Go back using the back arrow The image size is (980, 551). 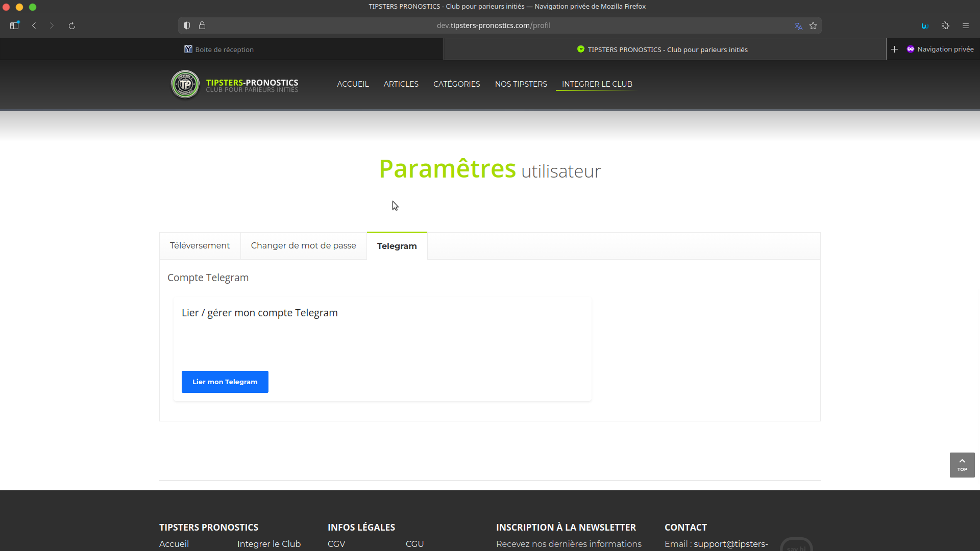click(34, 26)
